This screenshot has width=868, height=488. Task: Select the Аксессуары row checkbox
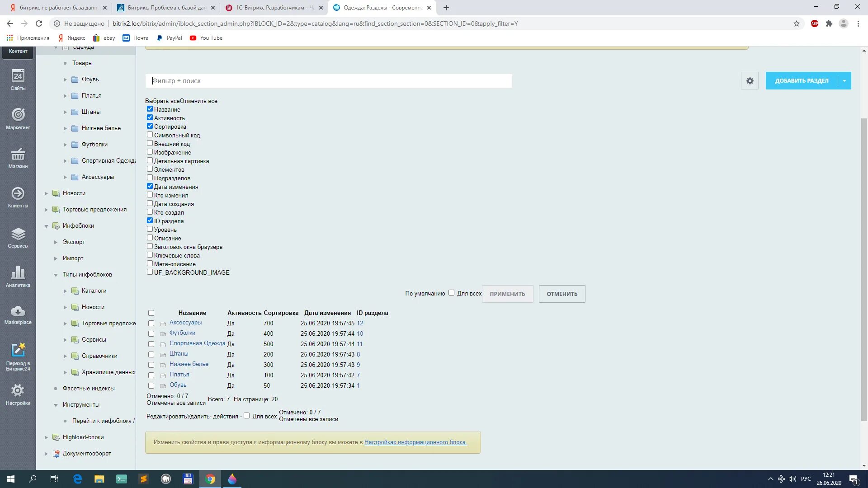(x=151, y=324)
